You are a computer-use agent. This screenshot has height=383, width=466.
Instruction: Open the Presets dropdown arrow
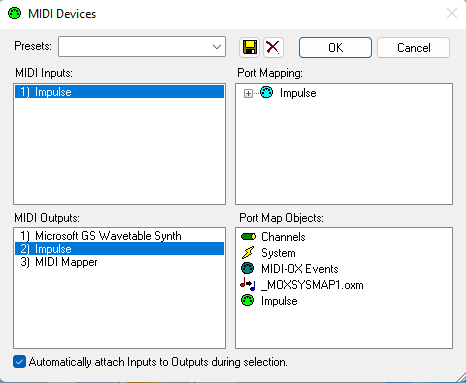pos(217,47)
